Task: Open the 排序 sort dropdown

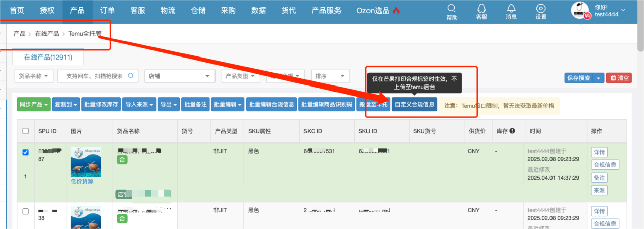Action: (x=330, y=76)
